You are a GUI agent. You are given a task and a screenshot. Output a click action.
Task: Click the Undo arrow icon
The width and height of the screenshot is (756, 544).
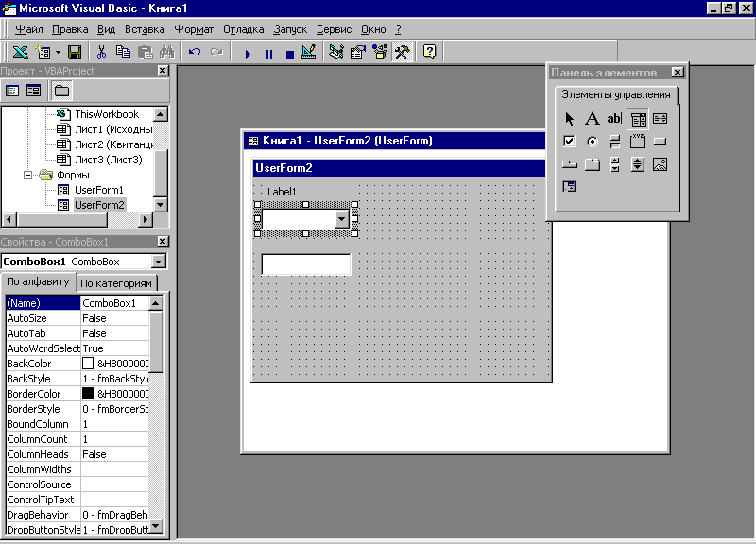(x=195, y=52)
